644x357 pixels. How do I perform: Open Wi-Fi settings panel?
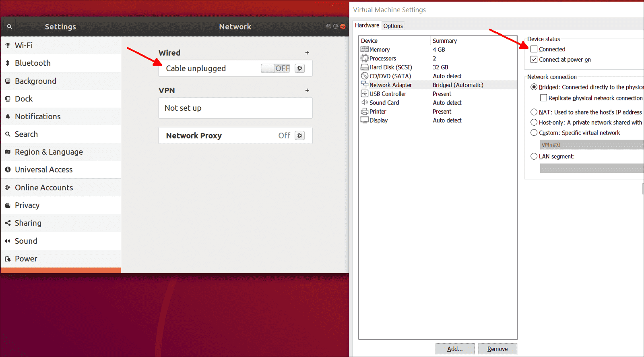[61, 46]
